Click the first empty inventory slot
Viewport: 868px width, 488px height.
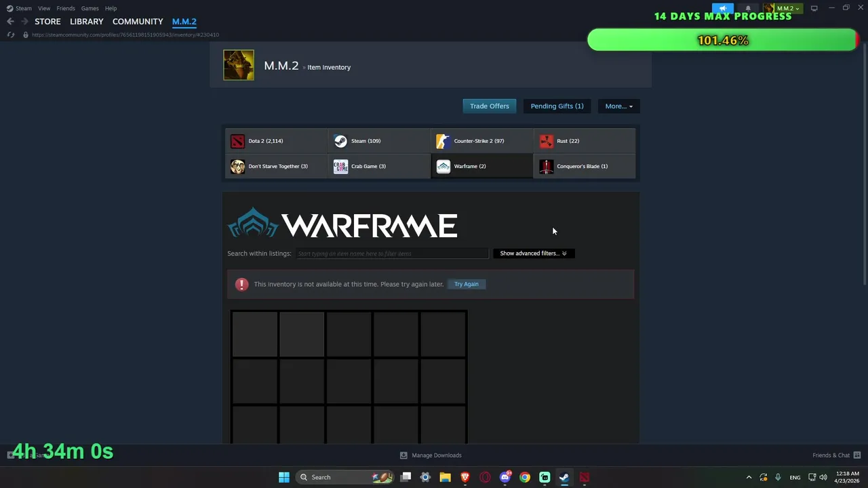pos(255,334)
